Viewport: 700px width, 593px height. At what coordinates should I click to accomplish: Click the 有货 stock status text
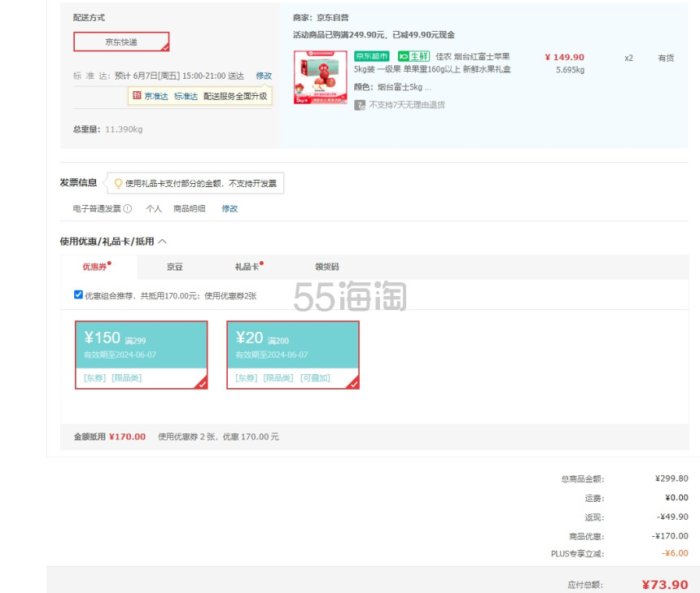[666, 58]
